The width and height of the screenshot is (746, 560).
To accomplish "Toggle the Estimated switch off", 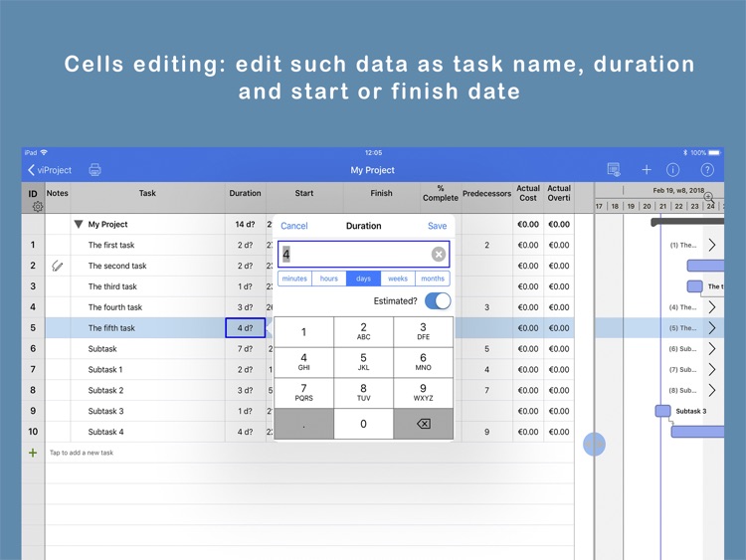I will click(438, 300).
